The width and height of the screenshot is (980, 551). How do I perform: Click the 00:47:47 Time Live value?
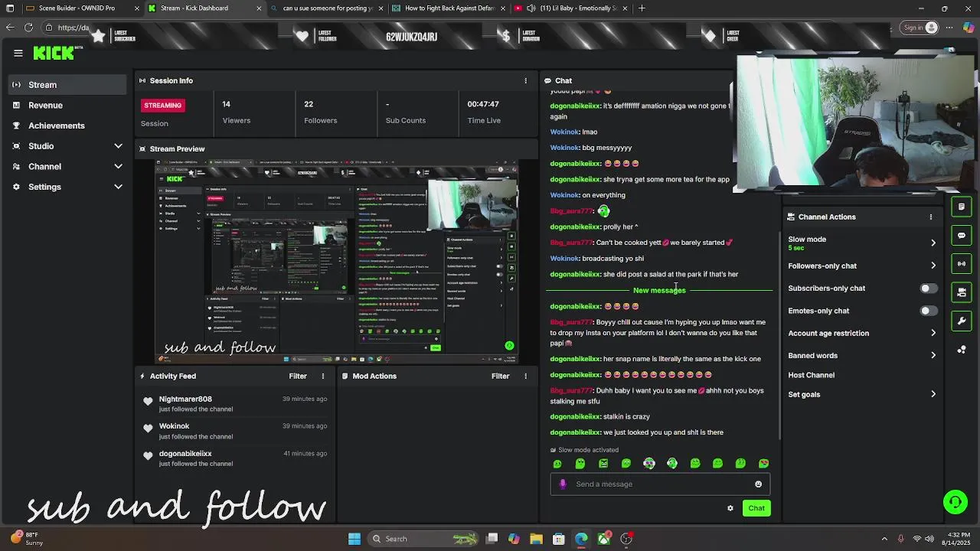(483, 104)
